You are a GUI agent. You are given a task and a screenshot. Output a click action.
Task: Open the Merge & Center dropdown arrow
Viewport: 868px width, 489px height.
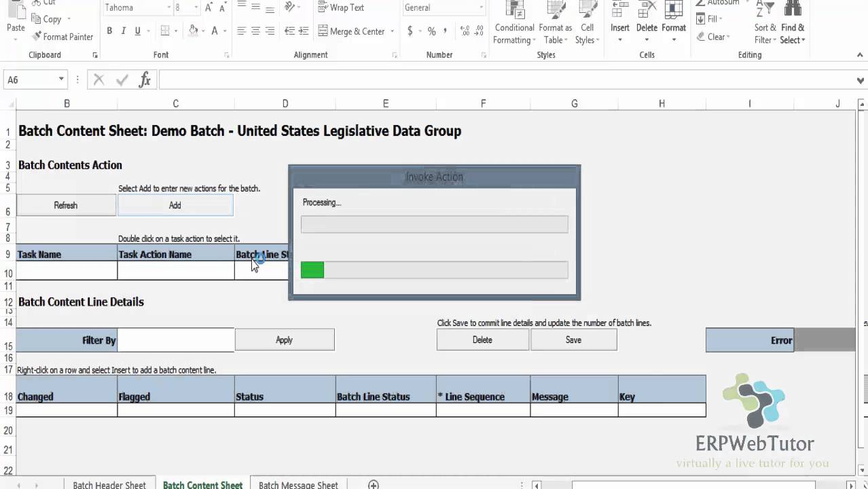[392, 31]
